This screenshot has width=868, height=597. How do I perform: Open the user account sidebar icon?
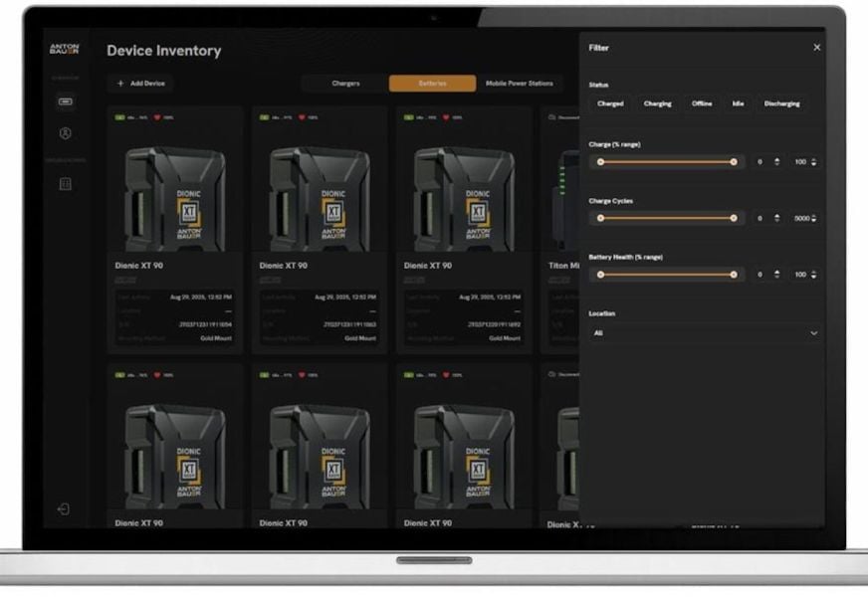point(66,133)
